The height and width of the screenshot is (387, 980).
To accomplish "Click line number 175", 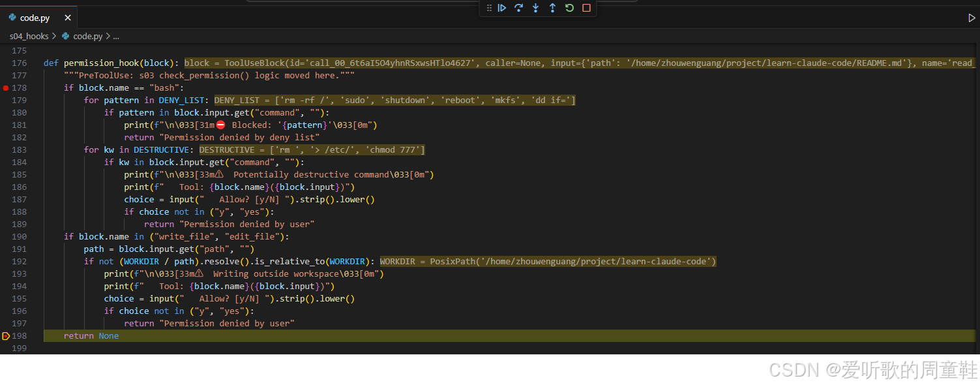I will (x=20, y=51).
